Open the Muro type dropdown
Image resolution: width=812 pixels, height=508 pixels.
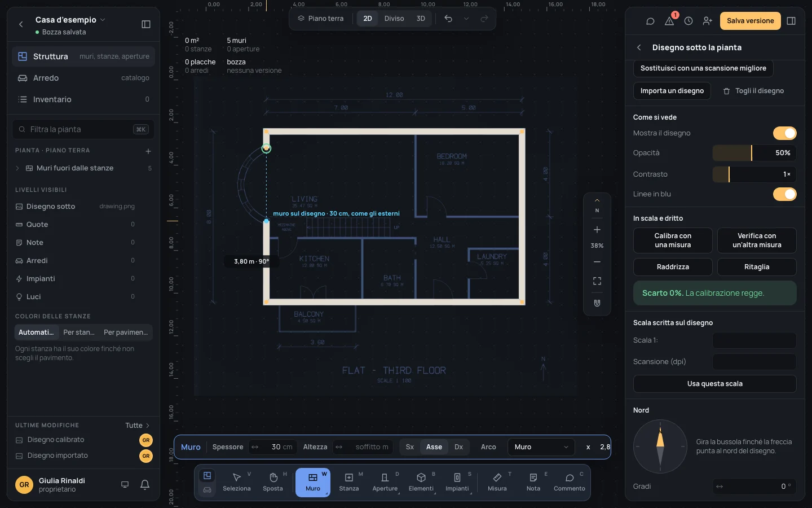(x=541, y=447)
